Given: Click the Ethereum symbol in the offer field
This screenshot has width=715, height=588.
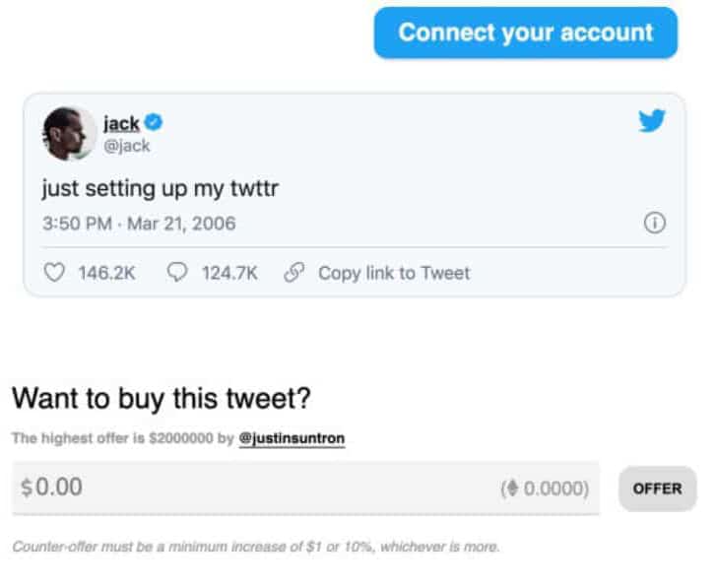Looking at the screenshot, I should 514,489.
